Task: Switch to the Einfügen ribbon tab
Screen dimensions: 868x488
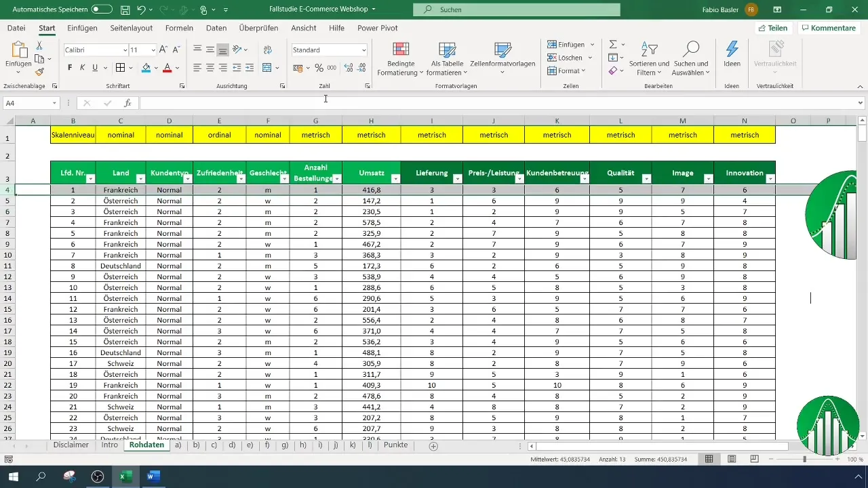Action: coord(82,28)
